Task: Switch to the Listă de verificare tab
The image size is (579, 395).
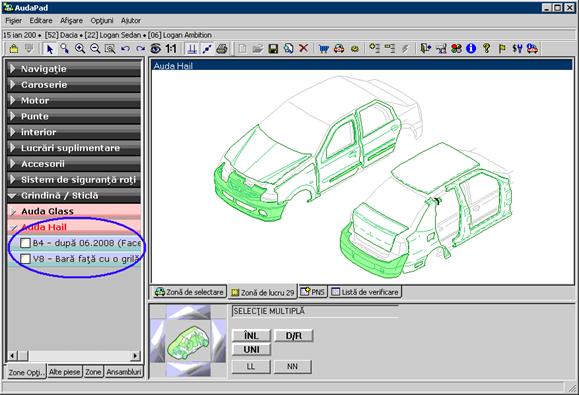Action: point(365,292)
